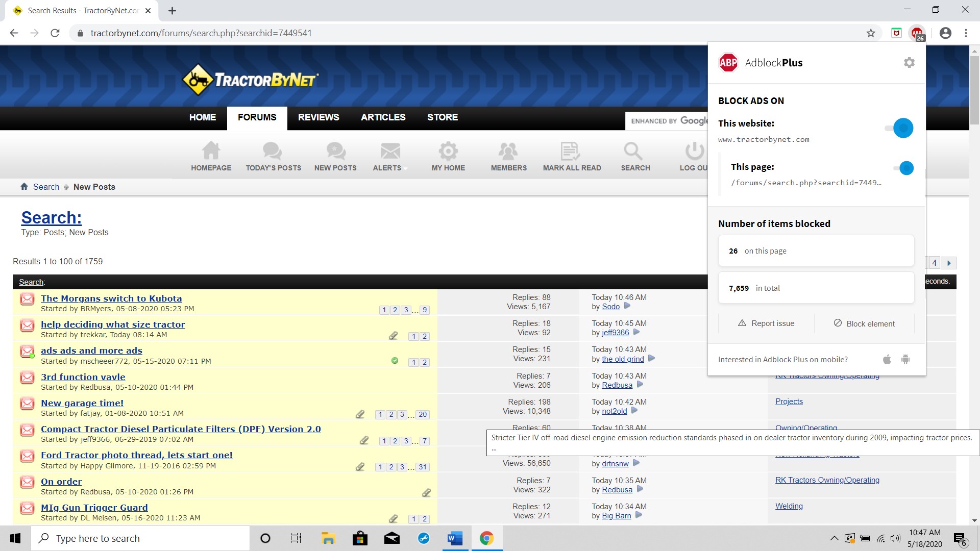This screenshot has width=980, height=551.
Task: Open Windows notification center
Action: coord(960,539)
